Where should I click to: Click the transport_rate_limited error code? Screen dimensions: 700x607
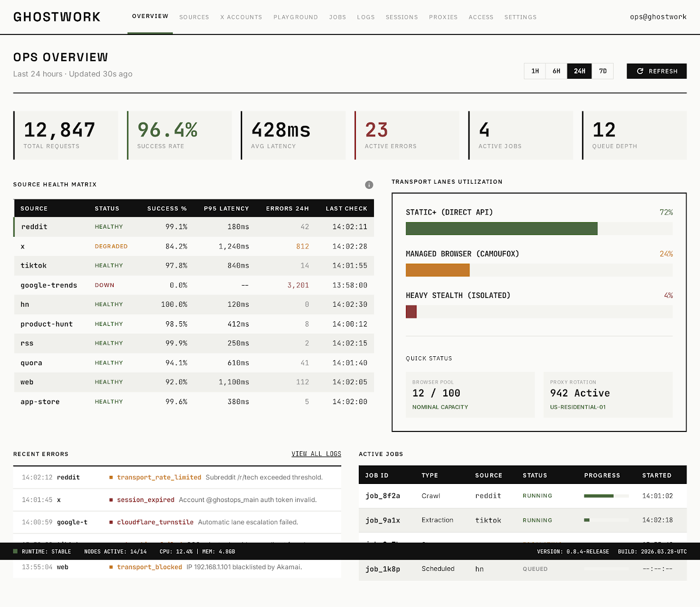pyautogui.click(x=159, y=478)
